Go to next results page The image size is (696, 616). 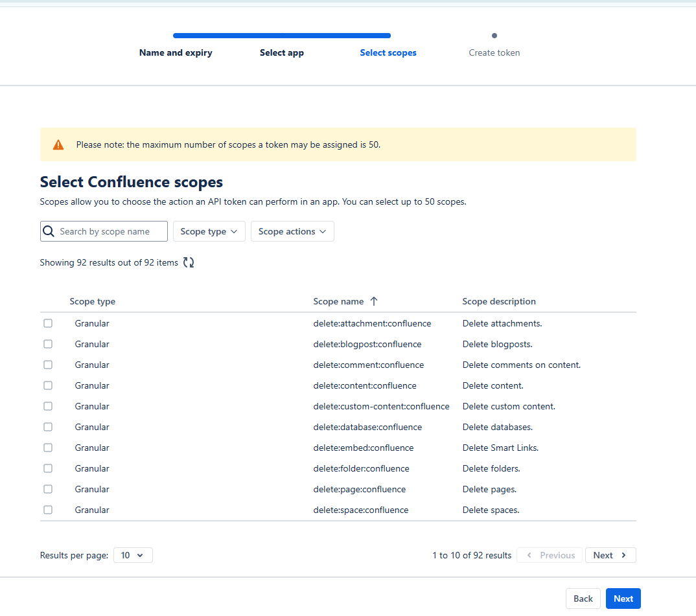(x=610, y=555)
